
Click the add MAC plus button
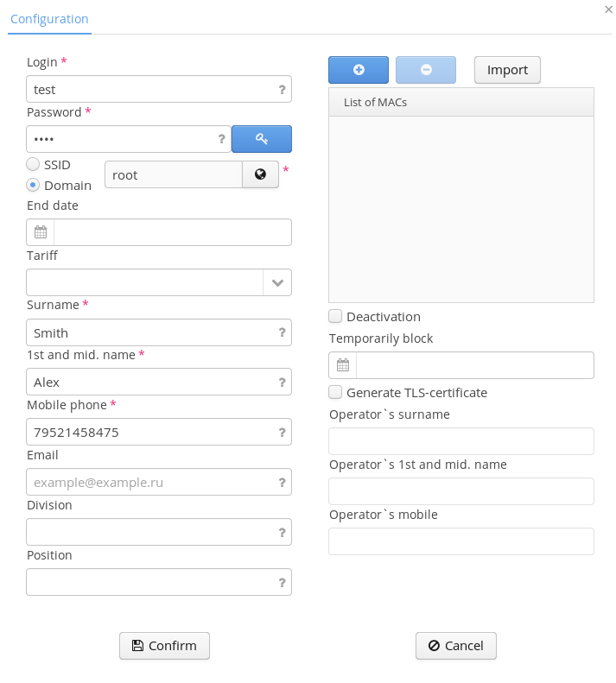click(x=359, y=70)
